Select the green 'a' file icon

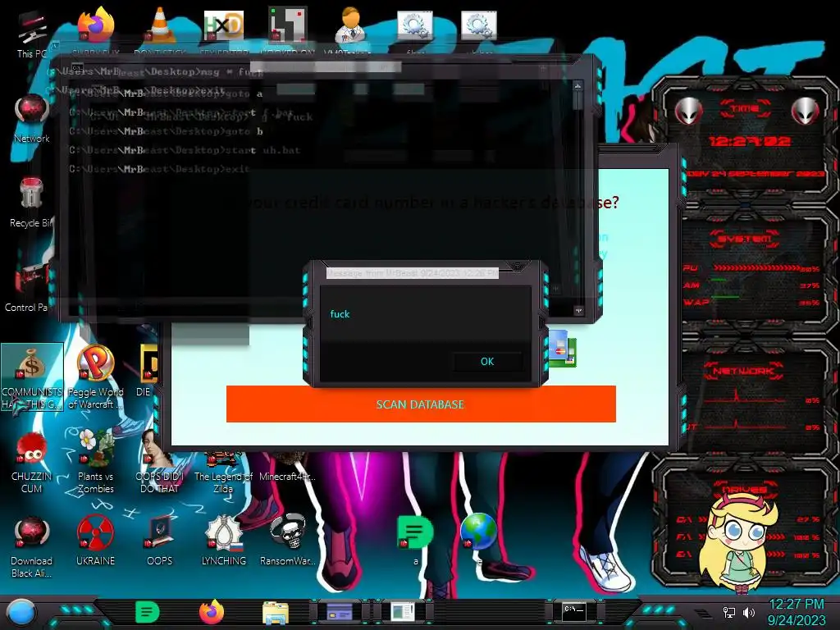click(x=415, y=540)
